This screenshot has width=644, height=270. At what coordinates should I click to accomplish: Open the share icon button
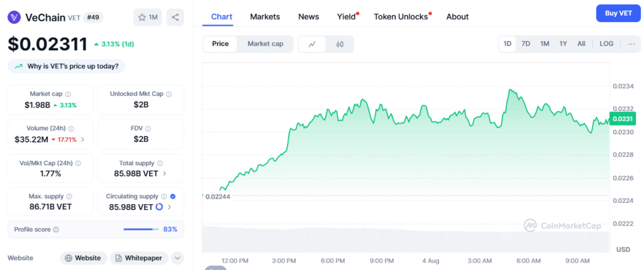pos(175,17)
